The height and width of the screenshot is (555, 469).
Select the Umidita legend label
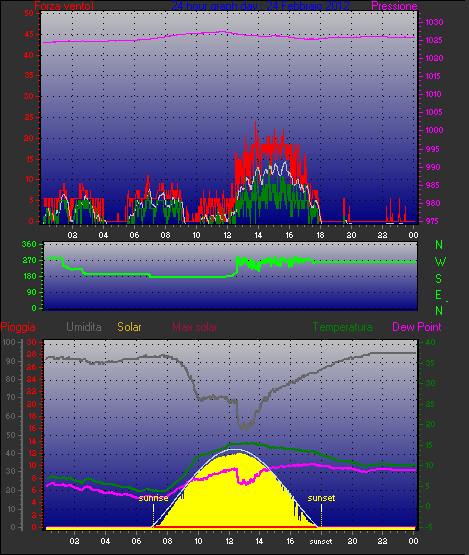pyautogui.click(x=84, y=327)
